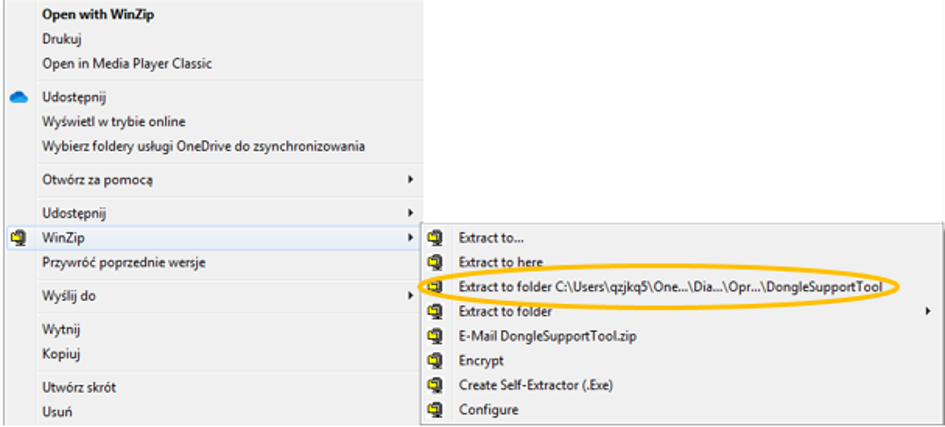Expand the Extract to folder submenu arrow

tap(928, 311)
